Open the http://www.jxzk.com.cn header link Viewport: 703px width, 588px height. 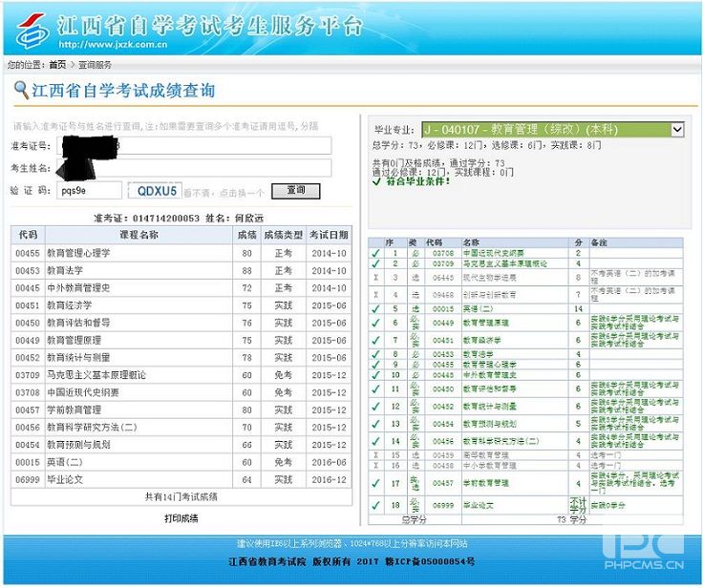(113, 44)
